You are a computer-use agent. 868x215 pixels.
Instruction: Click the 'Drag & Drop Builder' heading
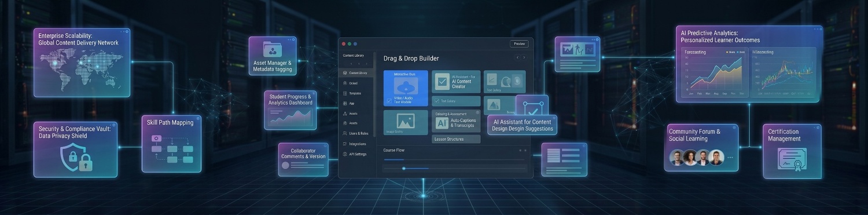(411, 59)
